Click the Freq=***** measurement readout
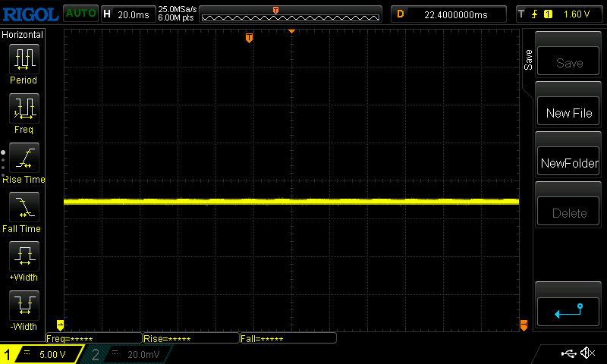Viewport: 607px width, 364px height. tap(94, 338)
